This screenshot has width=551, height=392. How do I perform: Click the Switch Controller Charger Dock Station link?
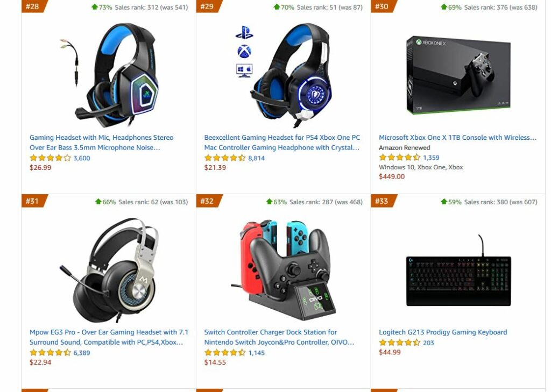coord(279,337)
